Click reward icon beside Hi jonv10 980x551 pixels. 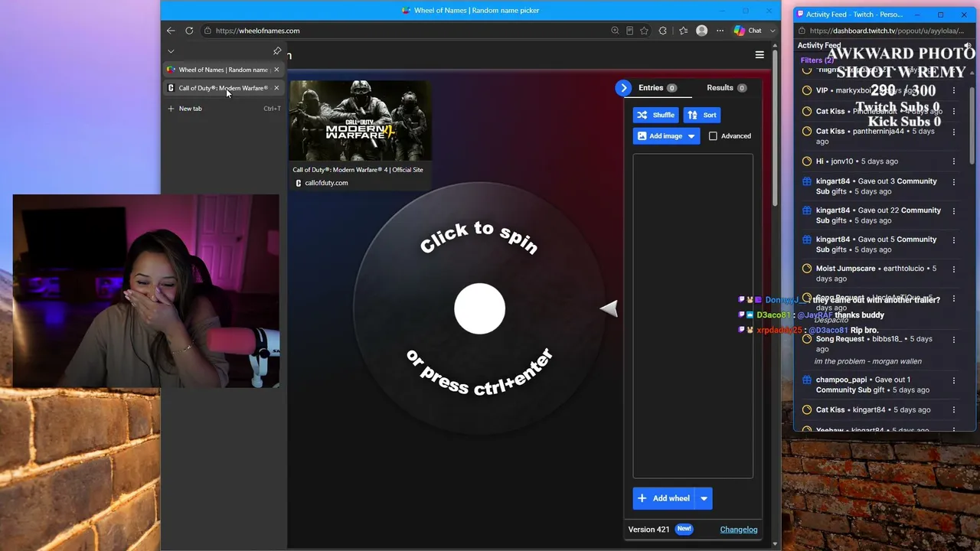(806, 161)
